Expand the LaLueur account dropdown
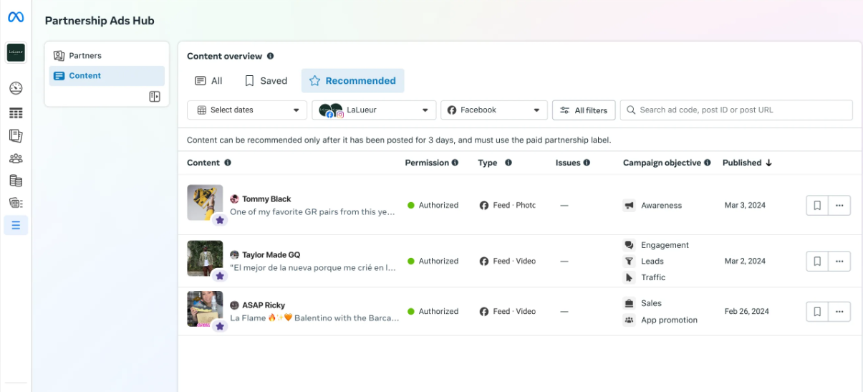The height and width of the screenshot is (392, 868). [x=374, y=110]
